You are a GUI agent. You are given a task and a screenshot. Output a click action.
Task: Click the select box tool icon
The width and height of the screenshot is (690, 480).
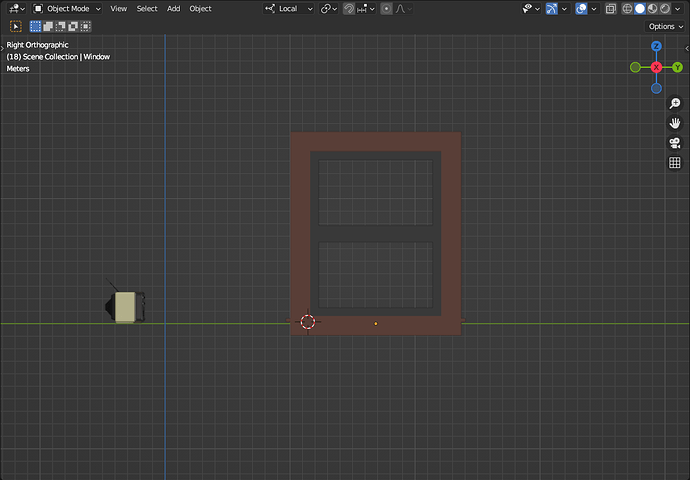click(15, 26)
